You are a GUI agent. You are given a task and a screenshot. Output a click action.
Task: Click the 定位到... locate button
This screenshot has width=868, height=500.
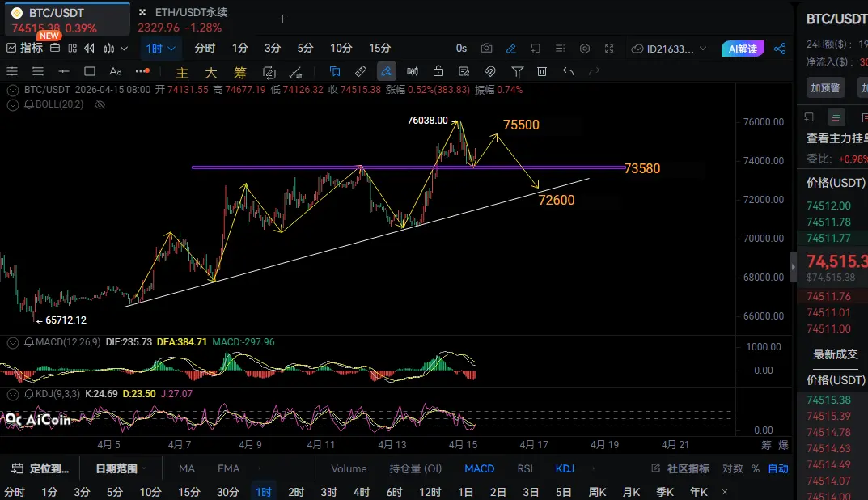coord(40,468)
